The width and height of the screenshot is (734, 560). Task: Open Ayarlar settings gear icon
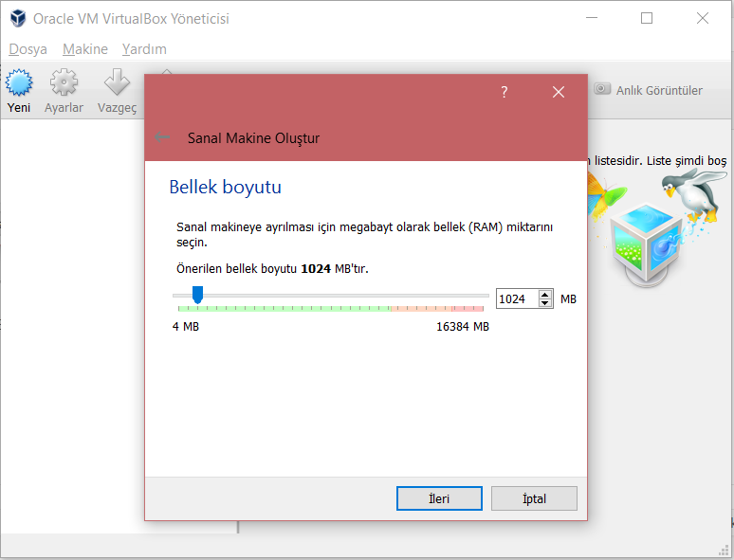(x=64, y=82)
